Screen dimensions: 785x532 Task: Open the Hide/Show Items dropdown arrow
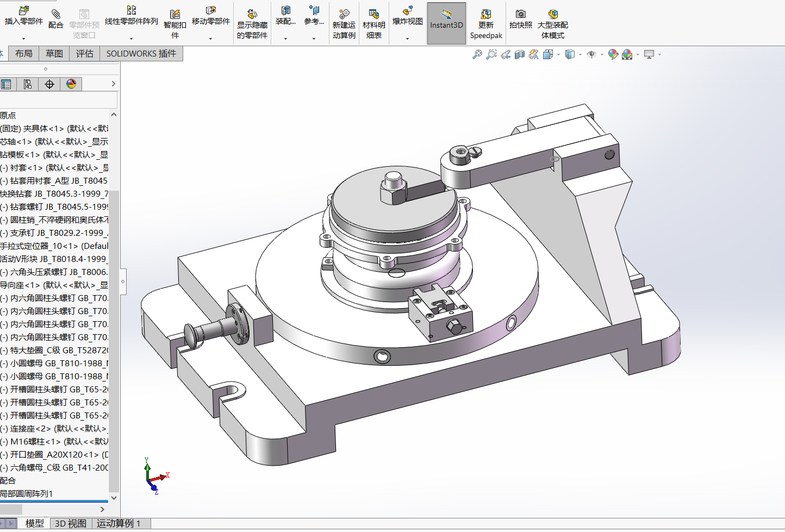(x=602, y=54)
